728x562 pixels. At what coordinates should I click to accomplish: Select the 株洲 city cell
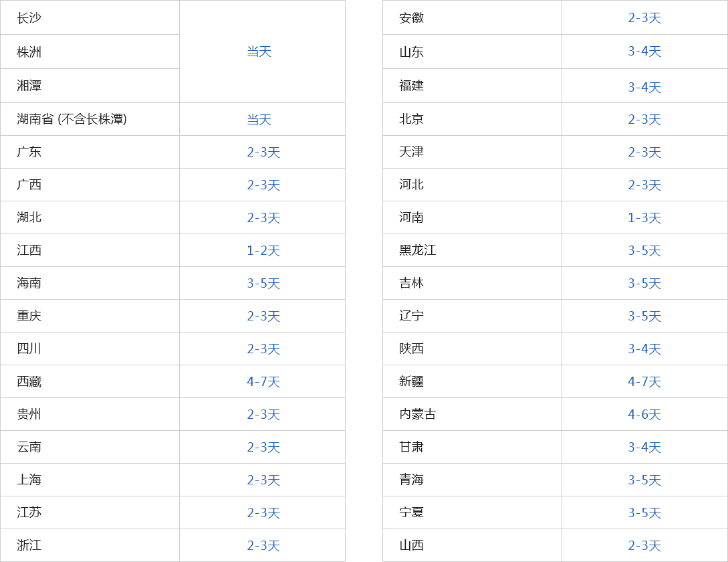click(29, 52)
